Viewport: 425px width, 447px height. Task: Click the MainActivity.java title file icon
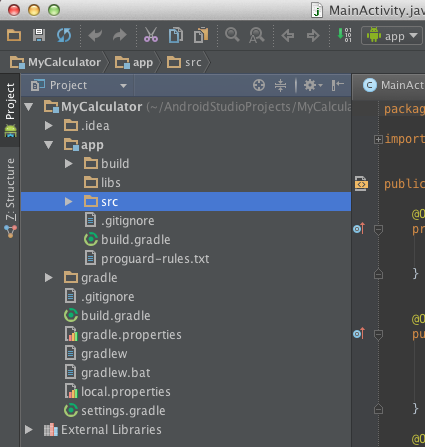[x=317, y=10]
